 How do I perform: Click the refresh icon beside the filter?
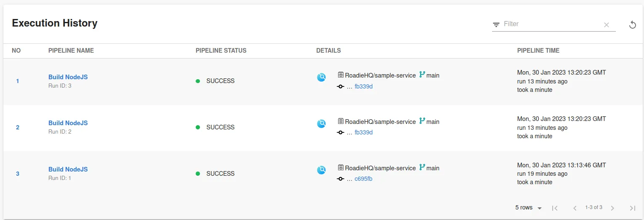[x=632, y=25]
